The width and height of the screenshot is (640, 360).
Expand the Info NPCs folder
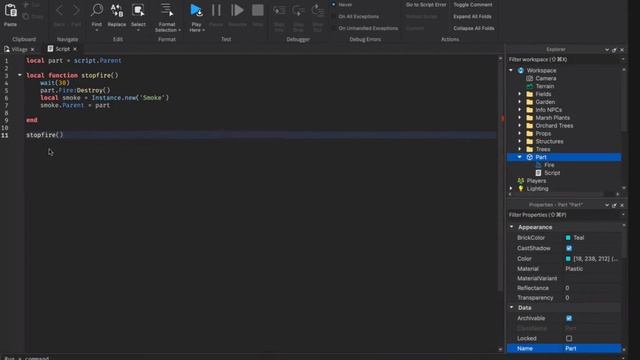(520, 110)
